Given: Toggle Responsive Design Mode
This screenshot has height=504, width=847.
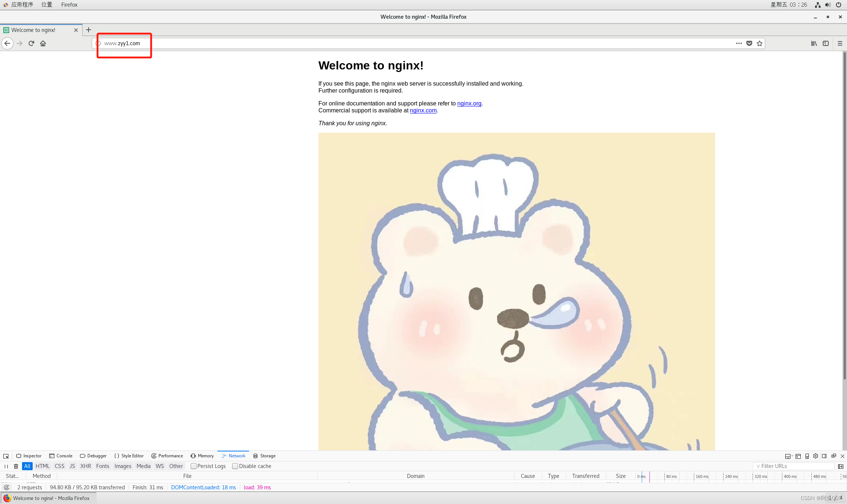Looking at the screenshot, I should [x=807, y=456].
